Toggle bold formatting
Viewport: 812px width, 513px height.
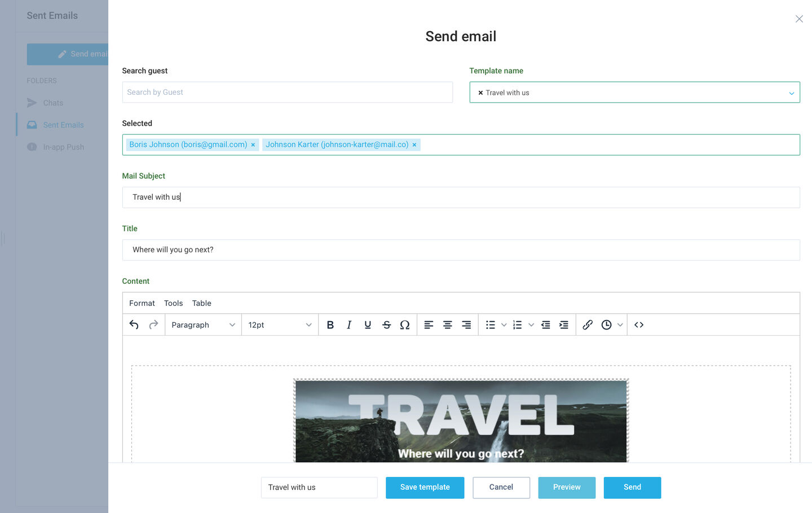(330, 325)
